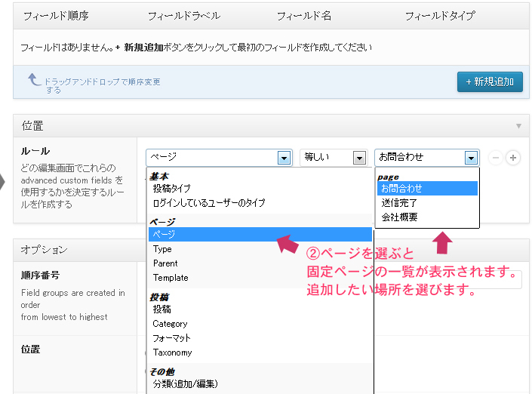532x394 pixels.
Task: Select フォーマット from the list
Action: [171, 338]
